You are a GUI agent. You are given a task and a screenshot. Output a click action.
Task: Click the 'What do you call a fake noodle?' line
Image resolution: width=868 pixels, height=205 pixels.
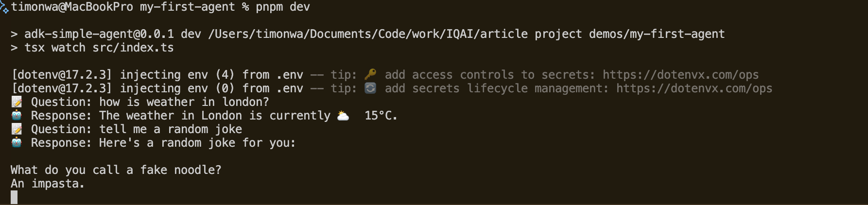tap(116, 170)
